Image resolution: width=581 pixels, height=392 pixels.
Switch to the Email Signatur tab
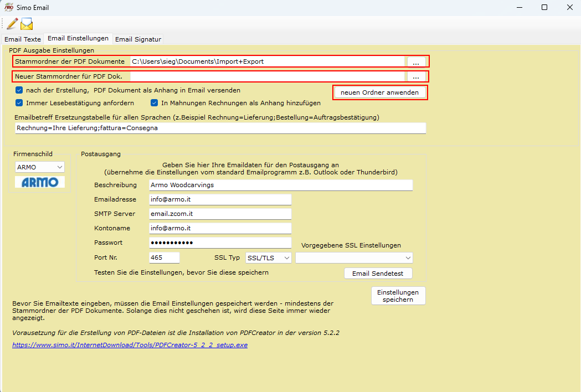tap(137, 39)
